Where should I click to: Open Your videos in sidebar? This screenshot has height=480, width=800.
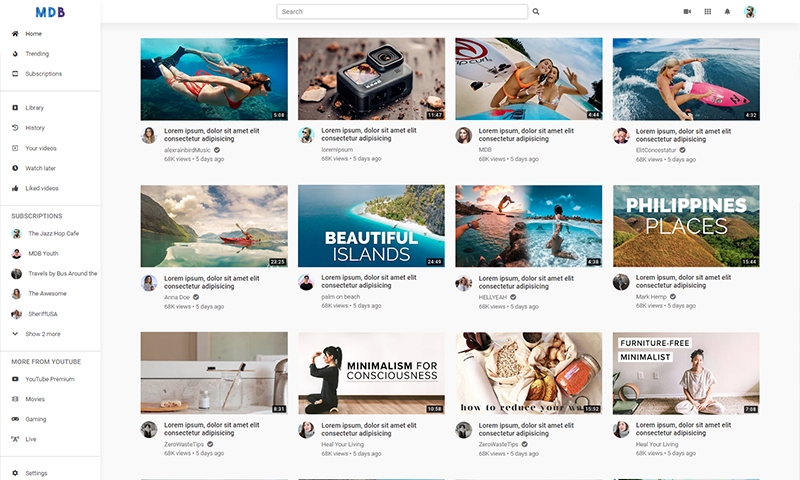41,148
